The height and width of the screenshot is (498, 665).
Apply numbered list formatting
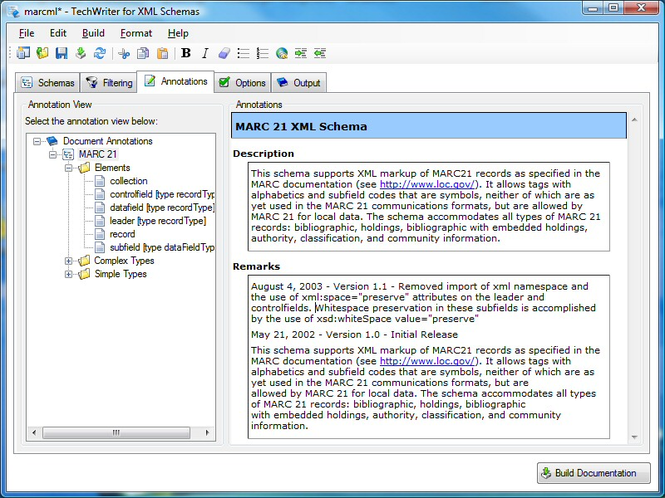263,53
